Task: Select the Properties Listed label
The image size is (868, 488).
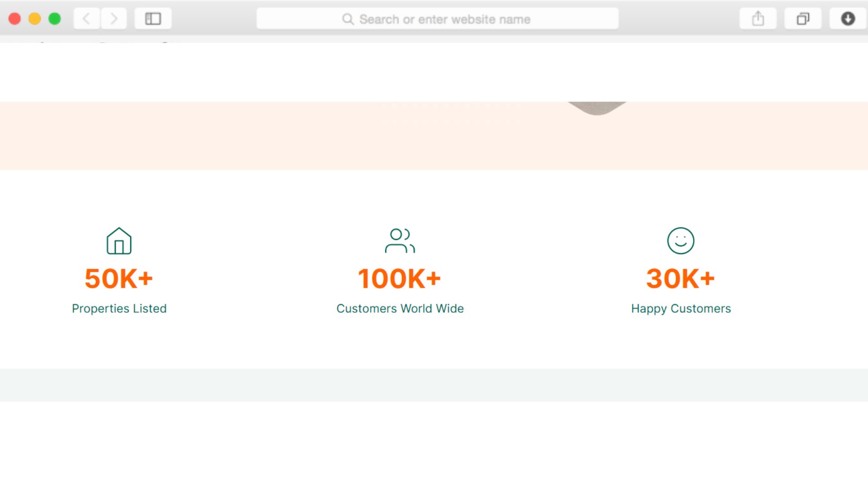Action: coord(119,309)
